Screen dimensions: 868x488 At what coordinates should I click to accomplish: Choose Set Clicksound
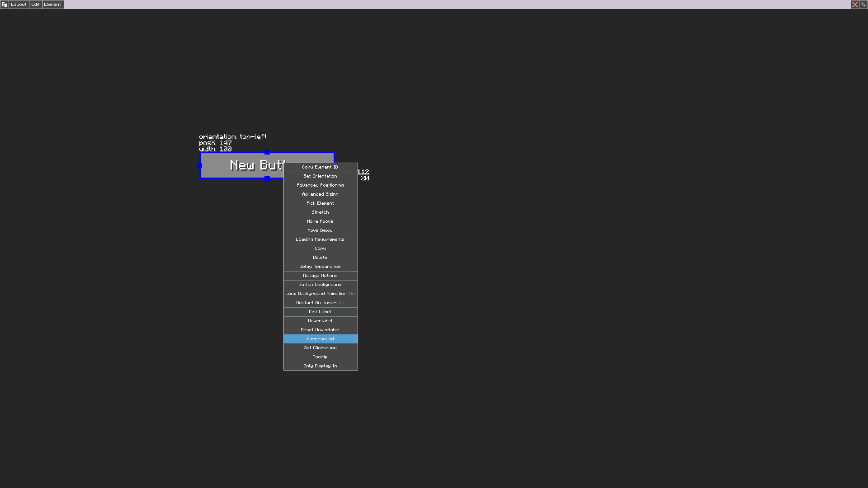(321, 348)
